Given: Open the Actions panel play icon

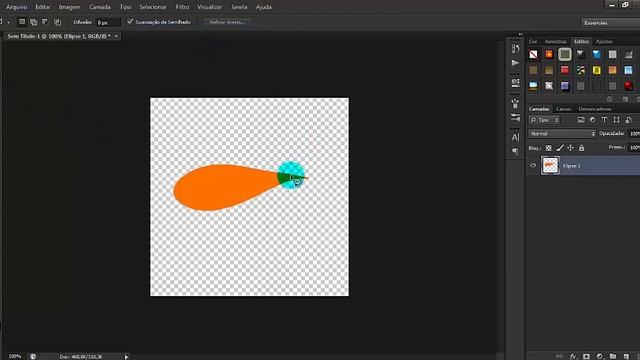Looking at the screenshot, I should tap(516, 63).
